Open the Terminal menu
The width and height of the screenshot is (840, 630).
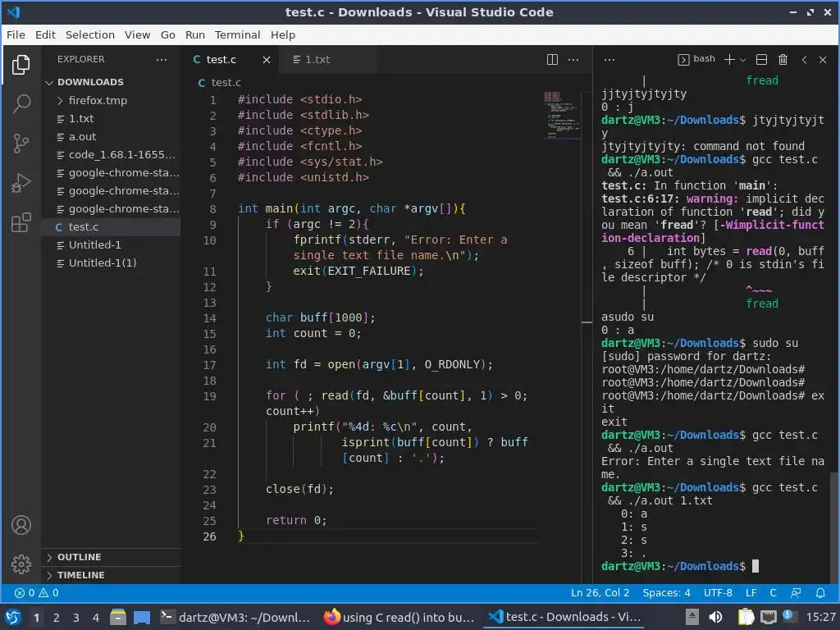[237, 34]
